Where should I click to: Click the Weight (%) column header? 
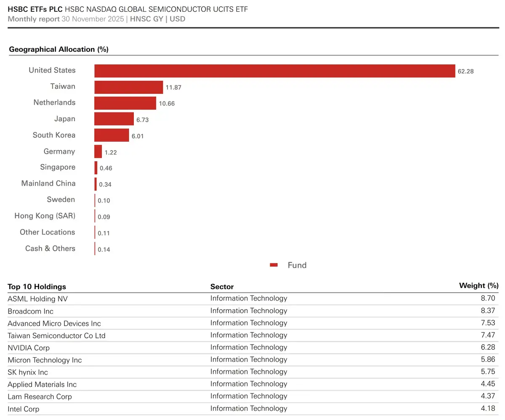(x=478, y=286)
